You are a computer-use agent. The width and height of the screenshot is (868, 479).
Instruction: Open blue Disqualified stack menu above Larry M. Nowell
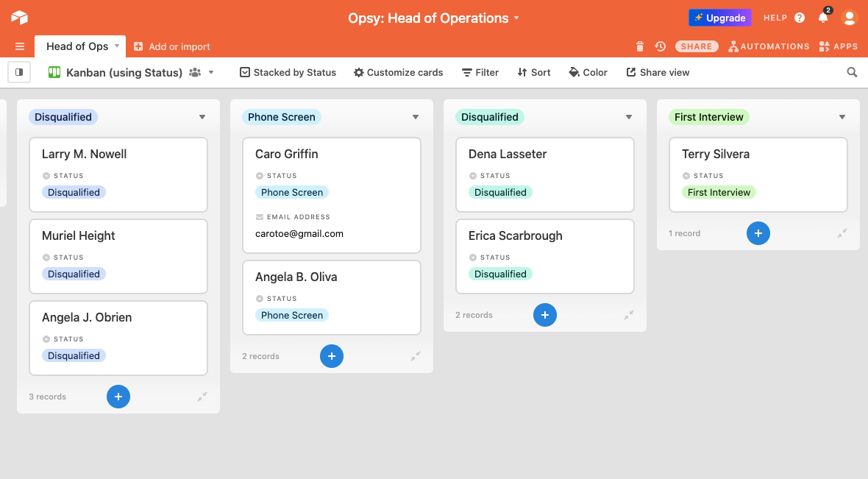point(202,117)
